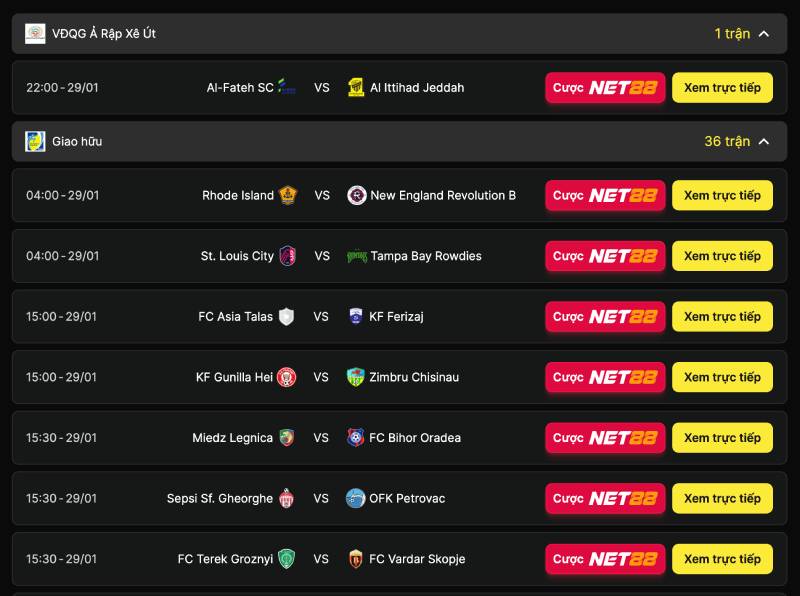
Task: Click the Zimbru Chisinau crest icon
Action: click(356, 377)
